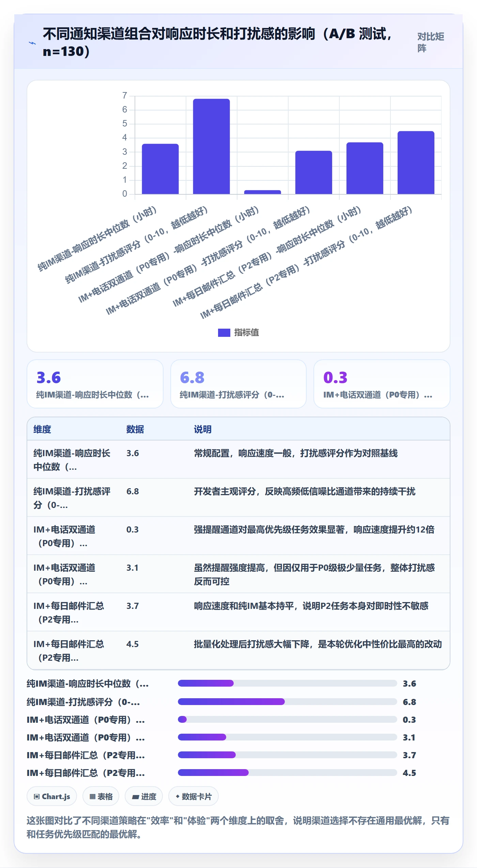This screenshot has width=477, height=868.
Task: Click the note starting 虽然提醒强度提高
Action: pyautogui.click(x=314, y=574)
